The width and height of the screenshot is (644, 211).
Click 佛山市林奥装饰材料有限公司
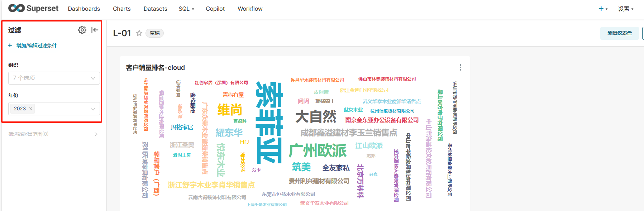387,79
